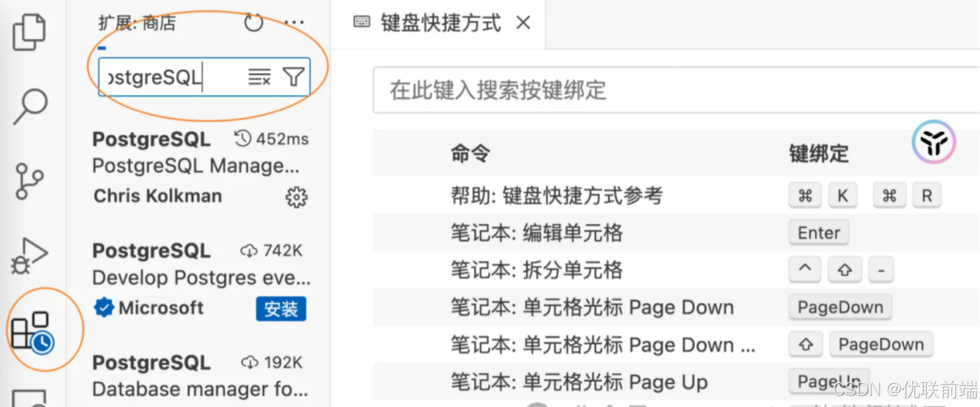This screenshot has width=980, height=407.
Task: Select the 帮助: 键盘快捷方式参考 row
Action: click(x=676, y=196)
